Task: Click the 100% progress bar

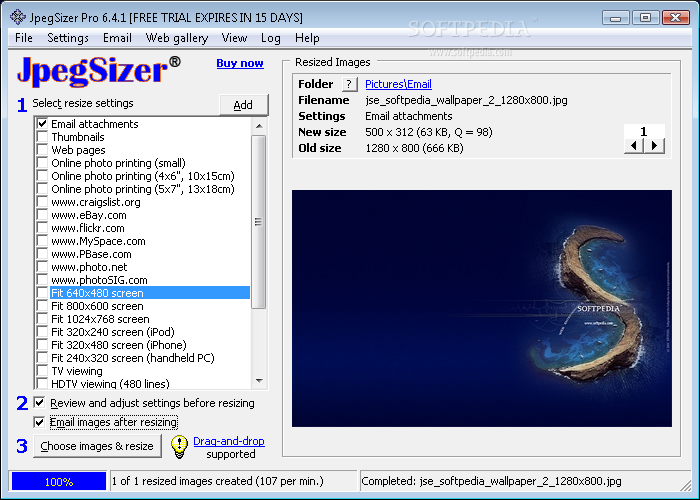Action: pyautogui.click(x=59, y=482)
